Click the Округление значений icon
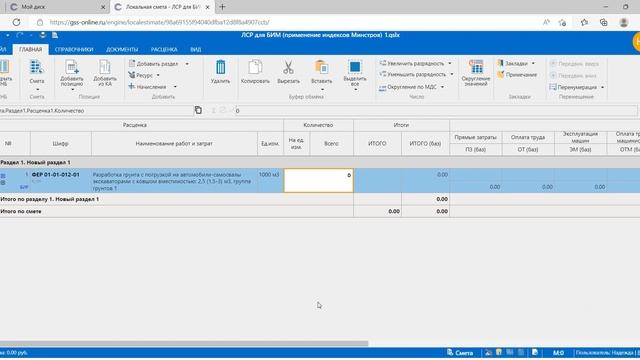Viewport: 640px width, 360px height. pos(476,67)
